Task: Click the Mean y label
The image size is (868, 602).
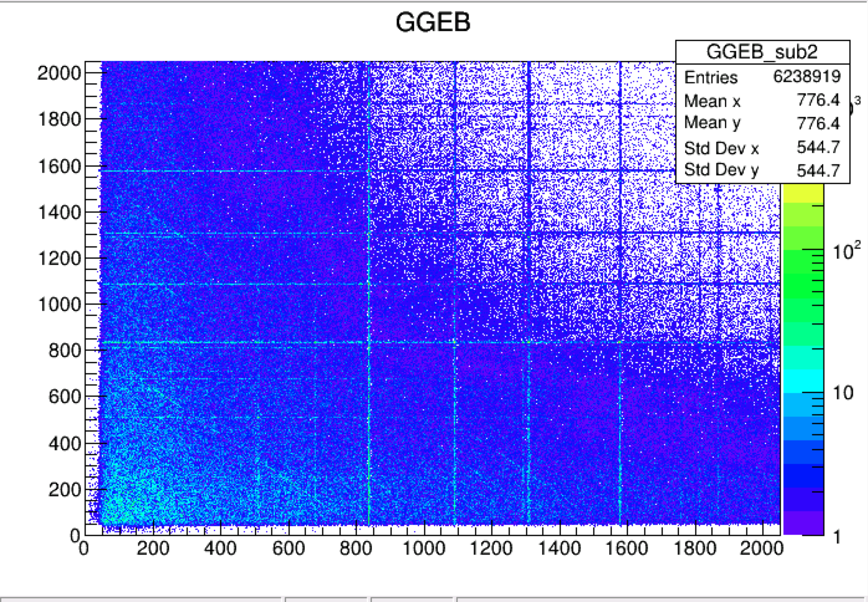Action: coord(713,123)
